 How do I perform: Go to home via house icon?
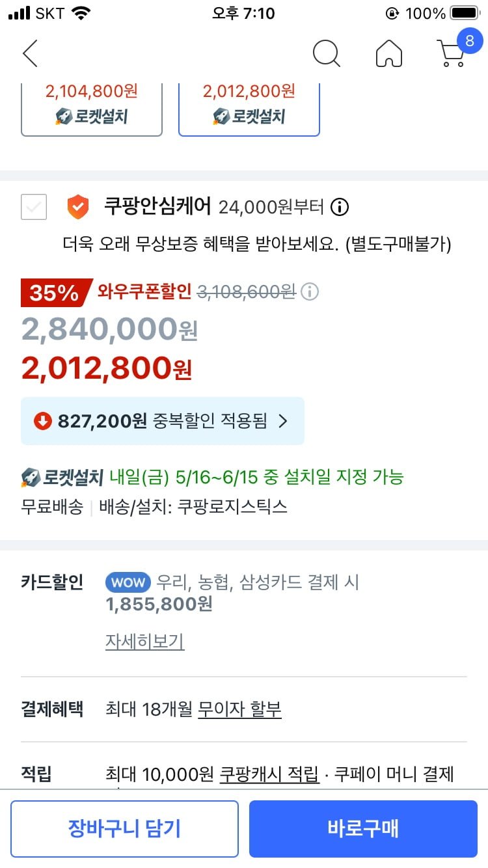[389, 53]
